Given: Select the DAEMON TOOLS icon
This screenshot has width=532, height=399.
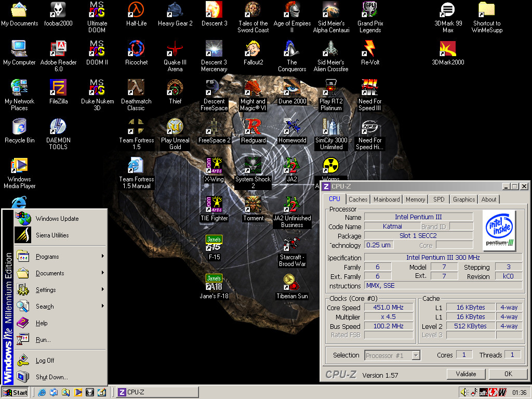Looking at the screenshot, I should (58, 127).
